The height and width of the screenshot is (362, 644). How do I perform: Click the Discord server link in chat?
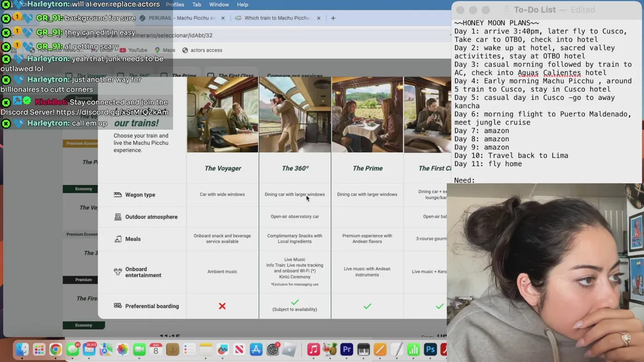tap(113, 112)
